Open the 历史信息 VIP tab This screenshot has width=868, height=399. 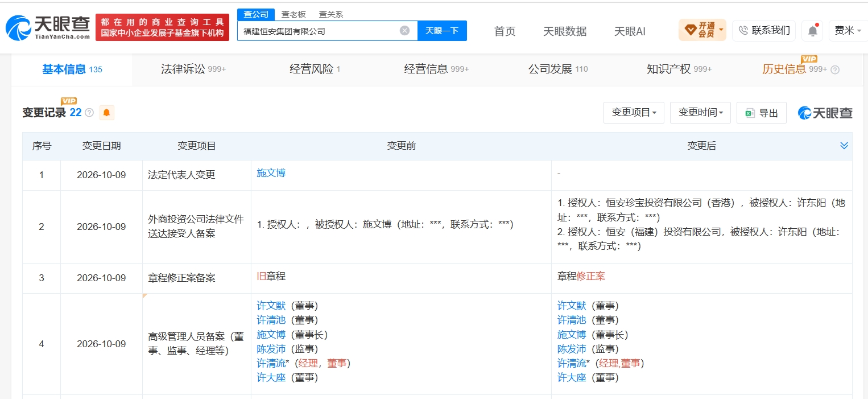(x=795, y=69)
